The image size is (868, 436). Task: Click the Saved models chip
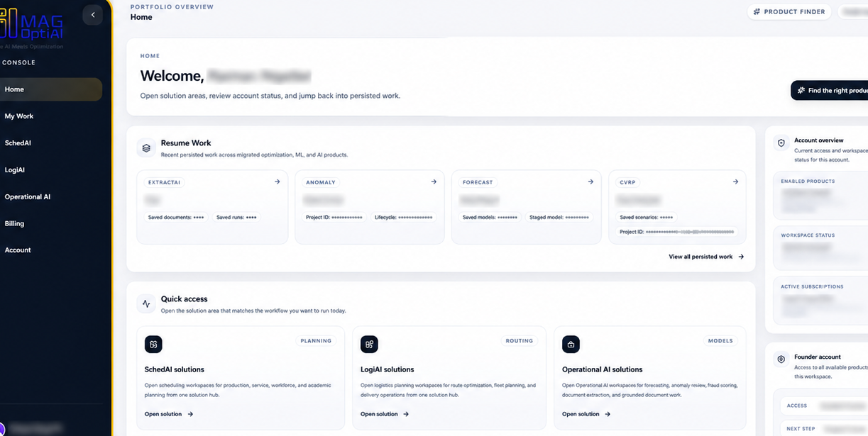click(490, 217)
